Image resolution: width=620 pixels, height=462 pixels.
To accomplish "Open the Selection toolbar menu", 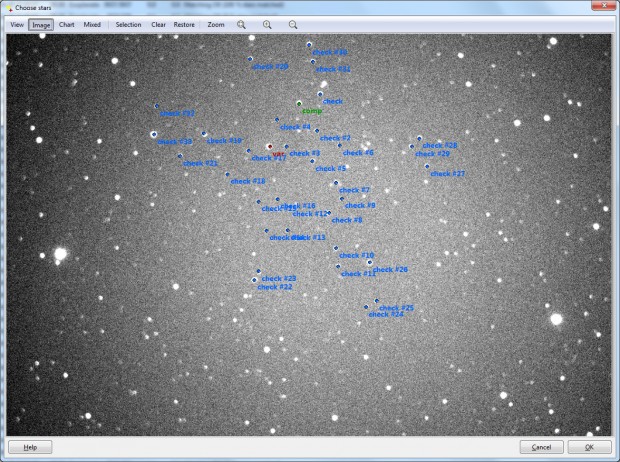I will click(x=128, y=25).
